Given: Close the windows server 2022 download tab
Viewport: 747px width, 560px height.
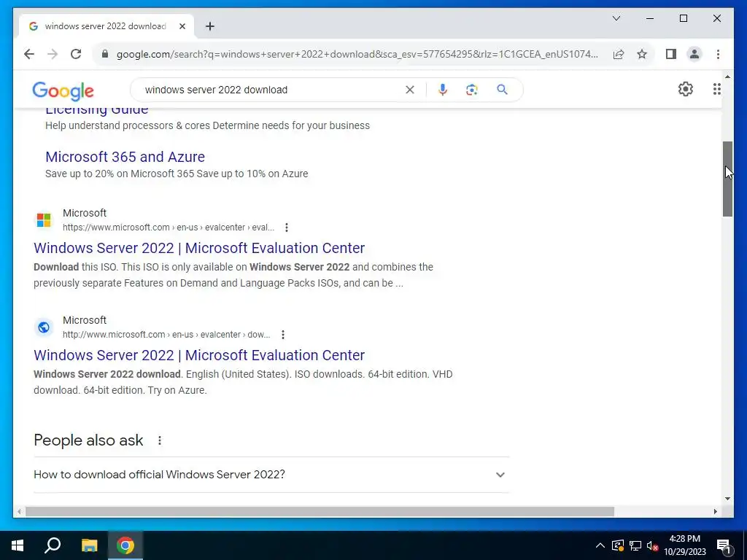Looking at the screenshot, I should click(182, 26).
